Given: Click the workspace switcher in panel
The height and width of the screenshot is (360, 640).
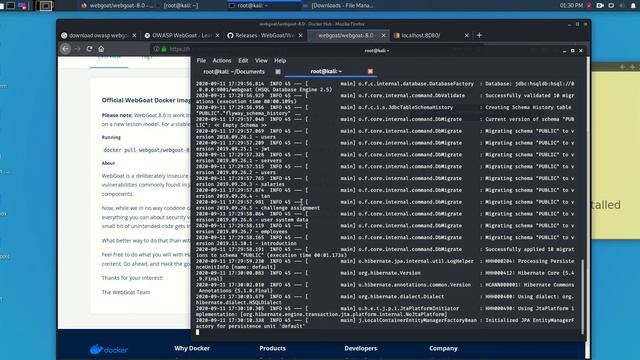Looking at the screenshot, I should (x=45, y=6).
